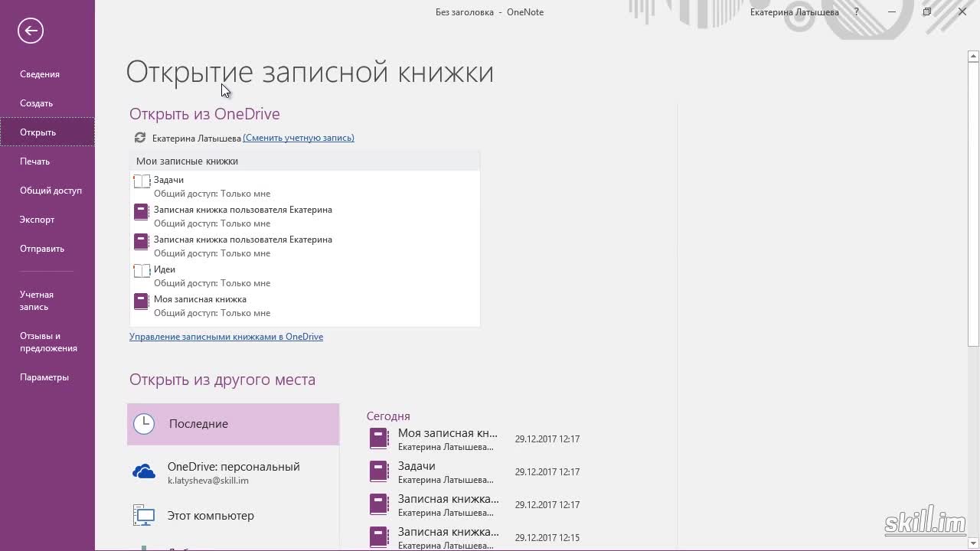Go to Печать in the sidebar
Image resolution: width=980 pixels, height=551 pixels.
tap(47, 161)
